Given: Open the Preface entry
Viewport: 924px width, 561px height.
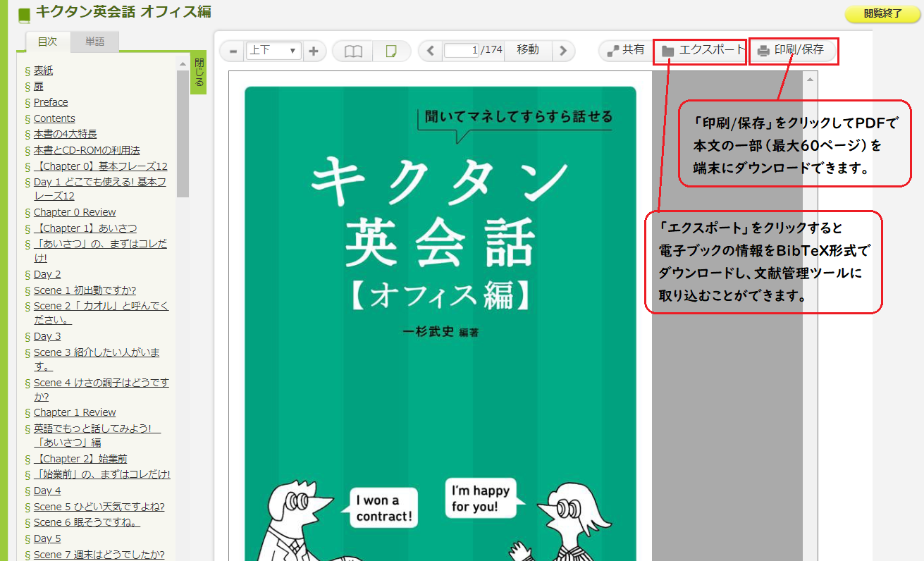Looking at the screenshot, I should (x=51, y=102).
